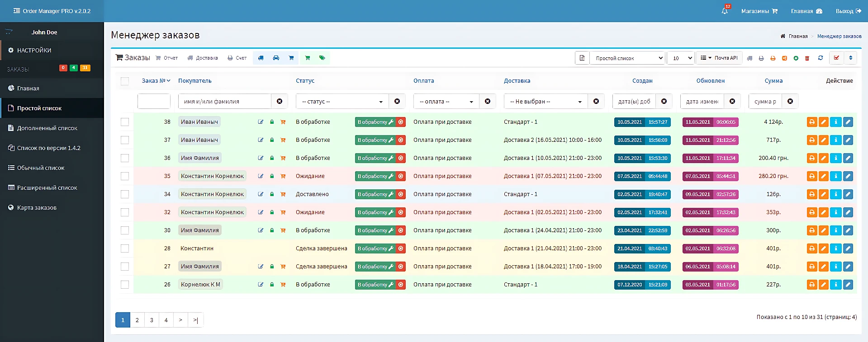Image resolution: width=868 pixels, height=342 pixels.
Task: Go to Карта заказов in the sidebar
Action: pyautogui.click(x=52, y=207)
